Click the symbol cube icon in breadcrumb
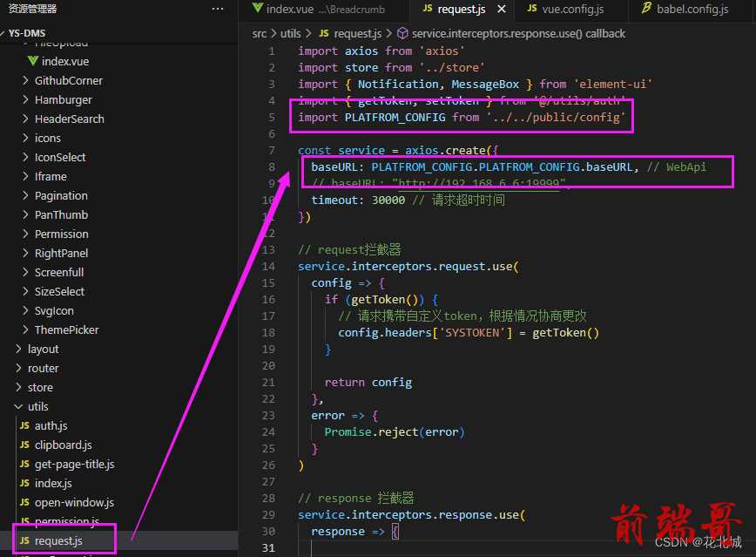 402,33
